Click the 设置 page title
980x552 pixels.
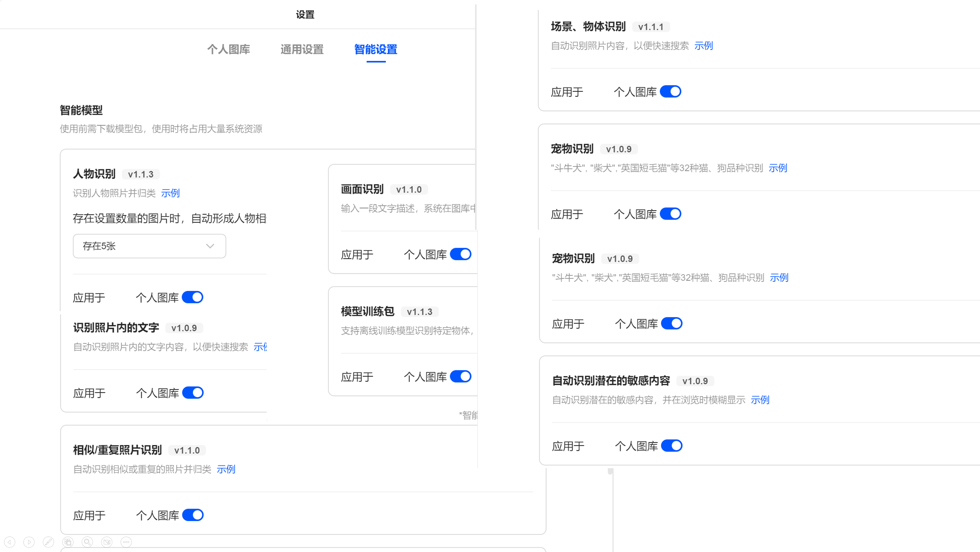pyautogui.click(x=305, y=15)
